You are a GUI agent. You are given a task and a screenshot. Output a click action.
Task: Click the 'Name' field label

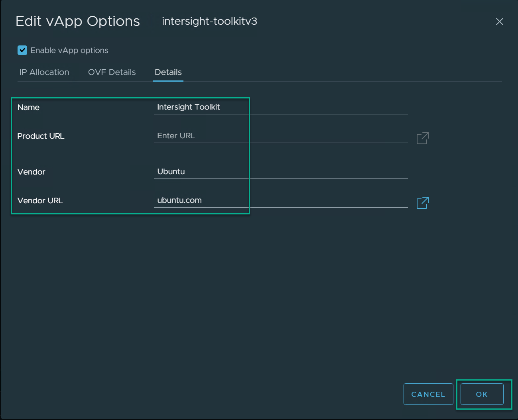point(28,107)
